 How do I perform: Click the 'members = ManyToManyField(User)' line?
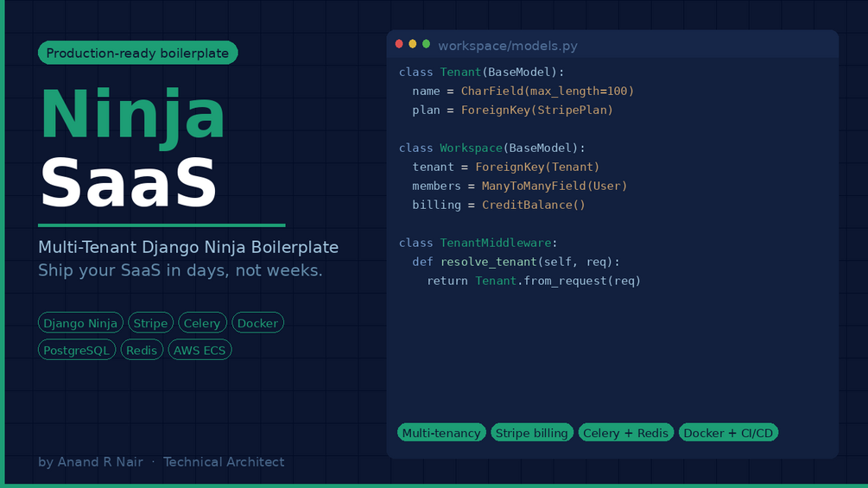pyautogui.click(x=520, y=186)
